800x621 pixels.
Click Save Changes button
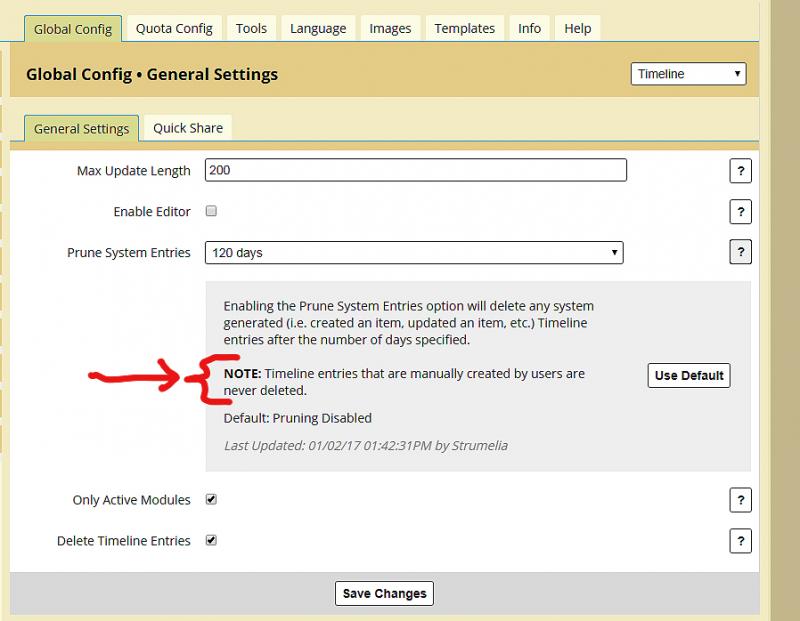pos(384,593)
